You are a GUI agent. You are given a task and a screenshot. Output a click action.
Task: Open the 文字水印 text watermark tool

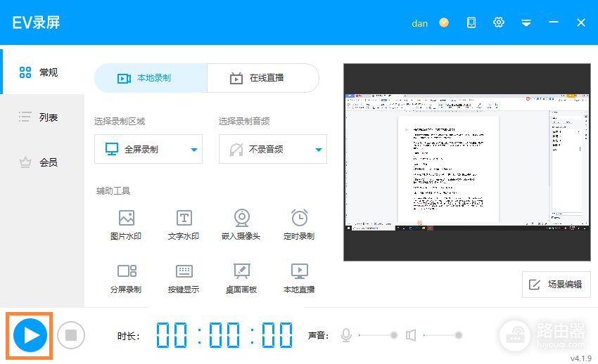tap(184, 225)
